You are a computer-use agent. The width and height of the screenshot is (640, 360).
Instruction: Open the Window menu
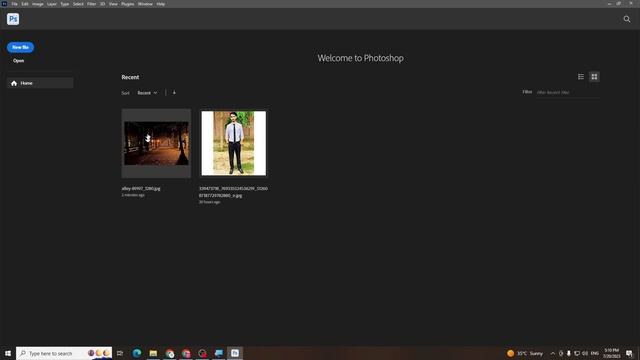click(x=145, y=4)
